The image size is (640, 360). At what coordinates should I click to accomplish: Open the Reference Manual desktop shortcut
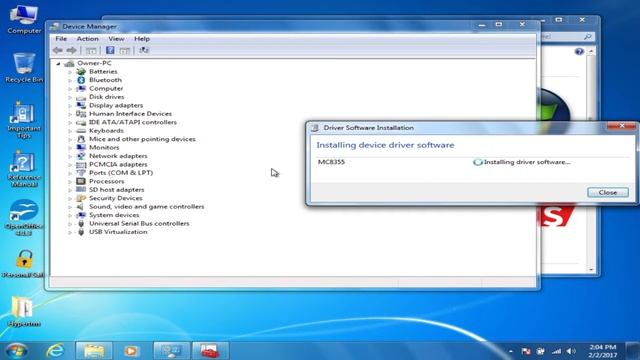[x=24, y=169]
